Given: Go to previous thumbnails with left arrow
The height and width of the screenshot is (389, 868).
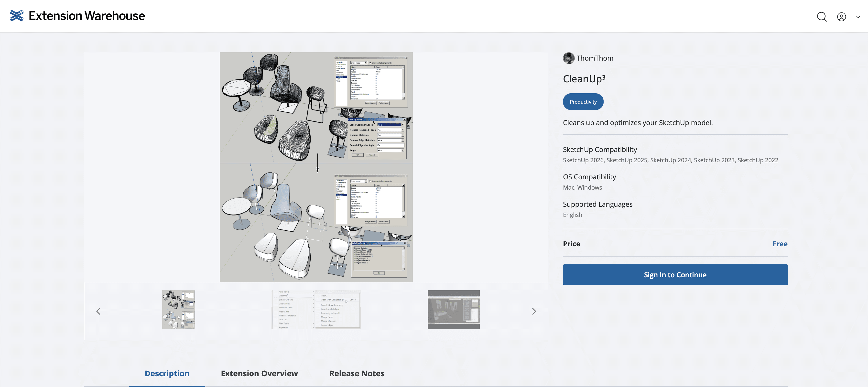Looking at the screenshot, I should coord(98,311).
